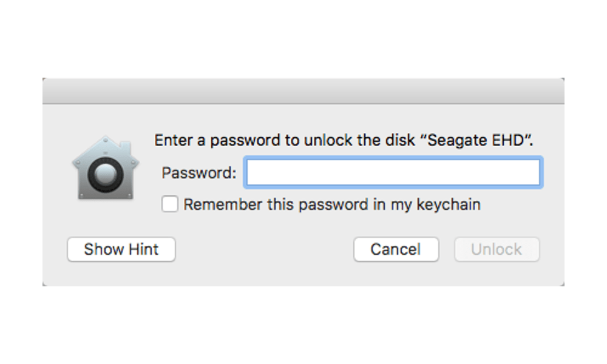
Task: Click the safe dial on the FileVault icon
Action: pyautogui.click(x=105, y=175)
